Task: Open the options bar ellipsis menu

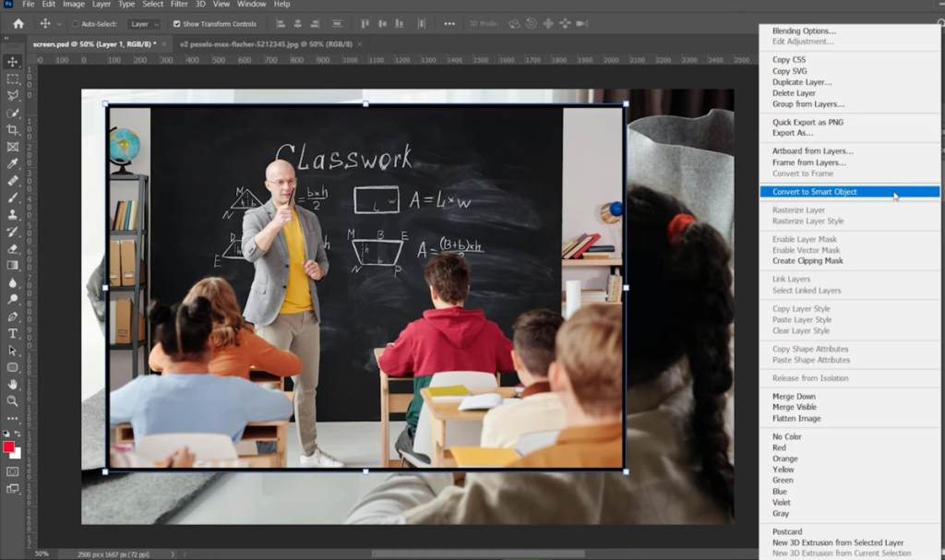Action: [449, 23]
